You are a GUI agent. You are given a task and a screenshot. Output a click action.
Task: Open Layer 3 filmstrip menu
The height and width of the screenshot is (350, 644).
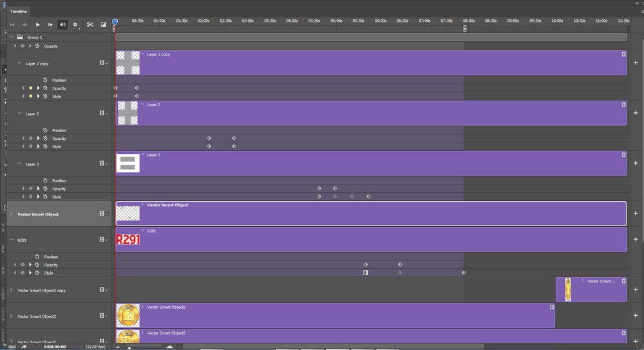pos(103,163)
